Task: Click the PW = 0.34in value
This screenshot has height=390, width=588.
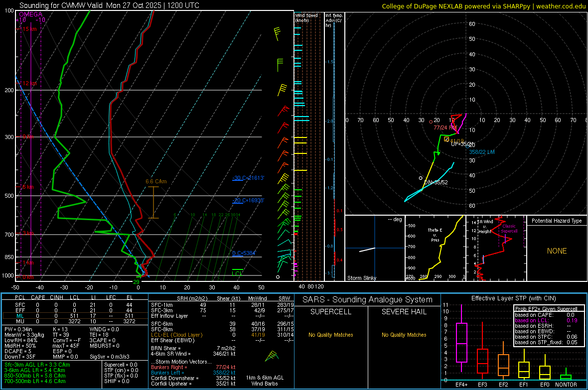Action: click(19, 329)
